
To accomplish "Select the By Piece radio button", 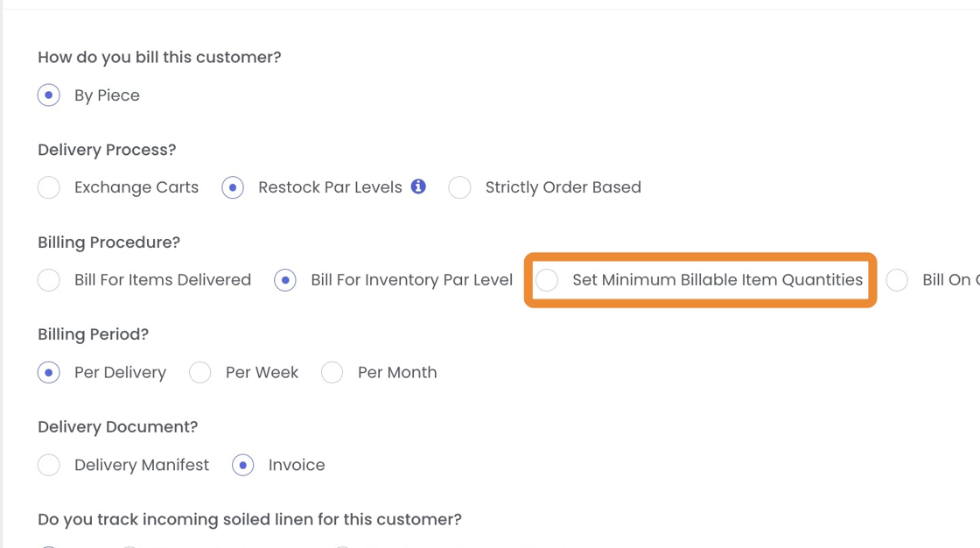I will coord(49,95).
